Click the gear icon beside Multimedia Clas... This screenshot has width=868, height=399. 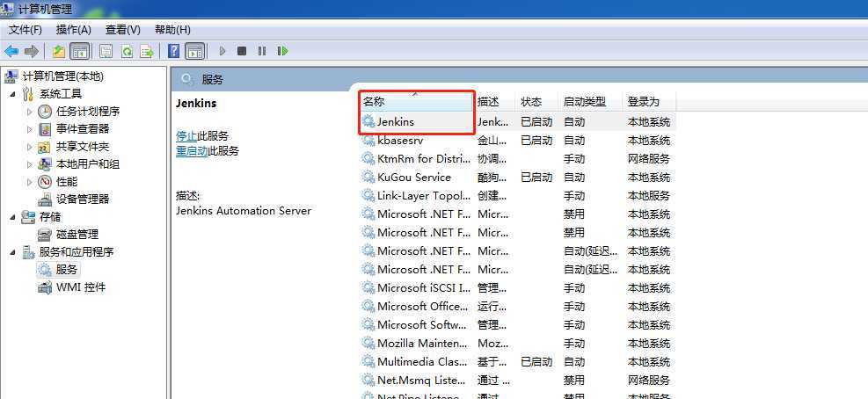(x=368, y=361)
